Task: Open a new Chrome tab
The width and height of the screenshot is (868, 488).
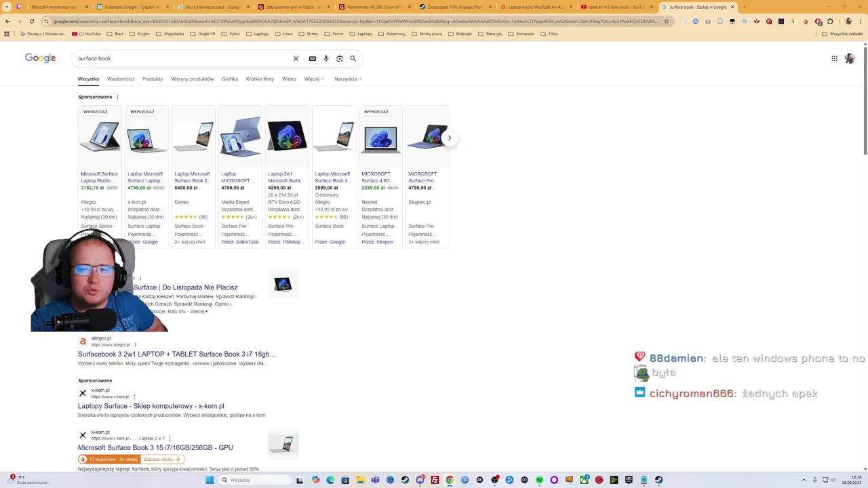Action: [x=744, y=7]
